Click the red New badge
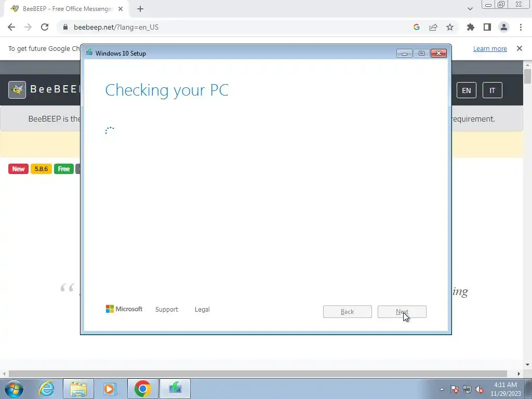This screenshot has width=532, height=399. click(18, 169)
